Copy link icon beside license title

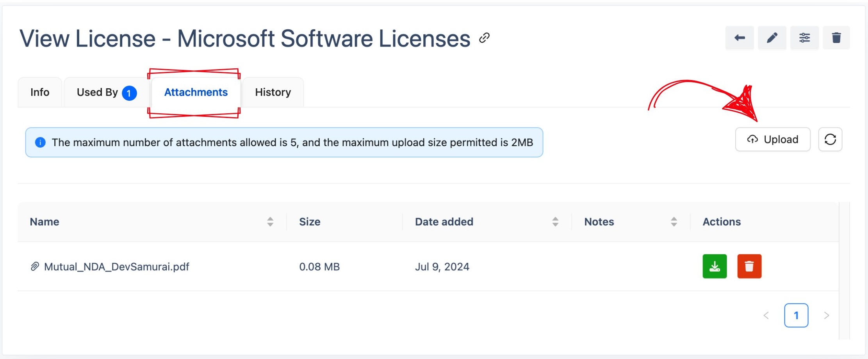tap(484, 38)
